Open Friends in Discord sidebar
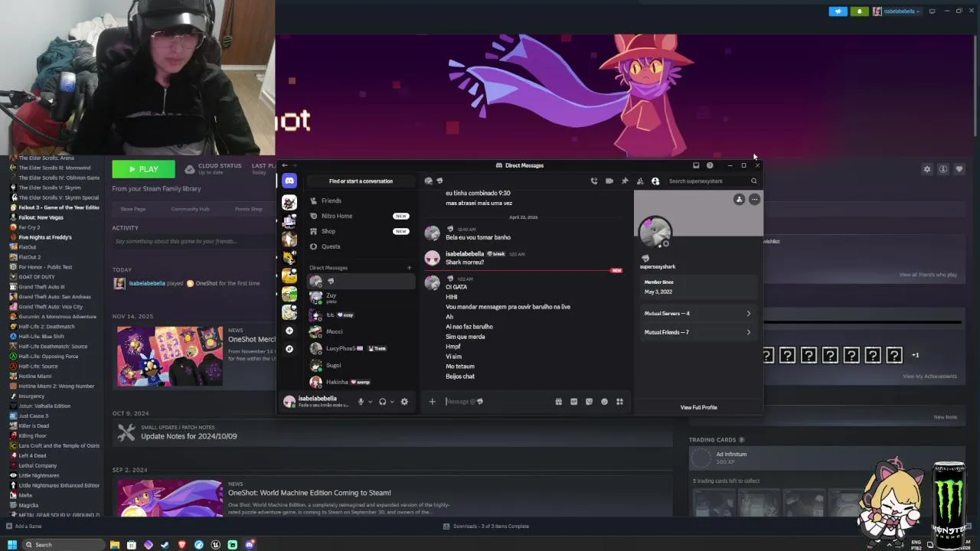Screen dimensions: 980x551 pyautogui.click(x=360, y=201)
